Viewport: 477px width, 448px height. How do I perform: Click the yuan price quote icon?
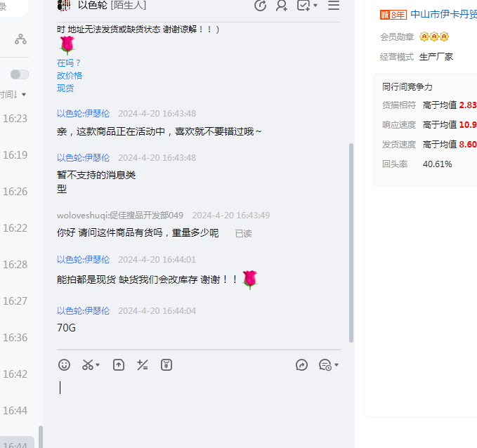click(x=166, y=364)
